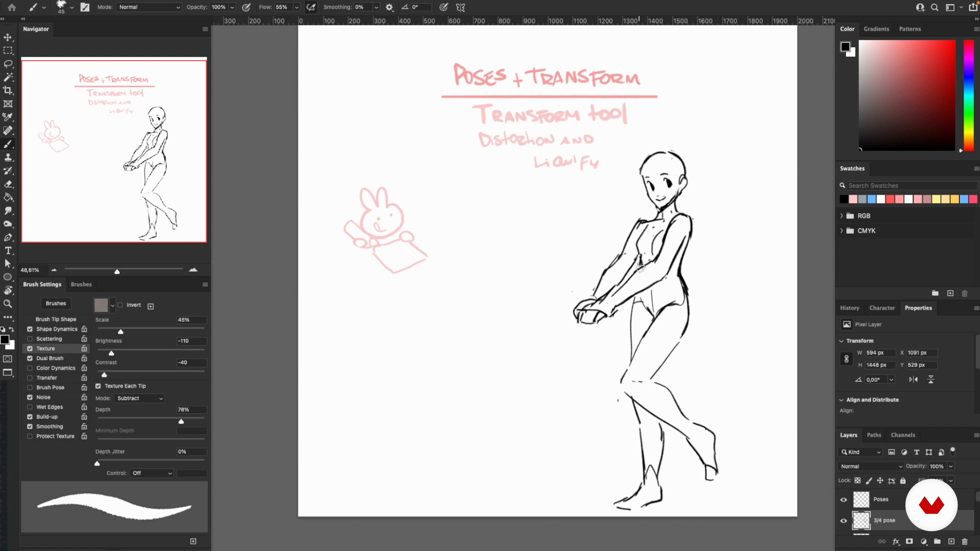Click the Depth slider handle
The width and height of the screenshot is (980, 551).
click(x=181, y=421)
